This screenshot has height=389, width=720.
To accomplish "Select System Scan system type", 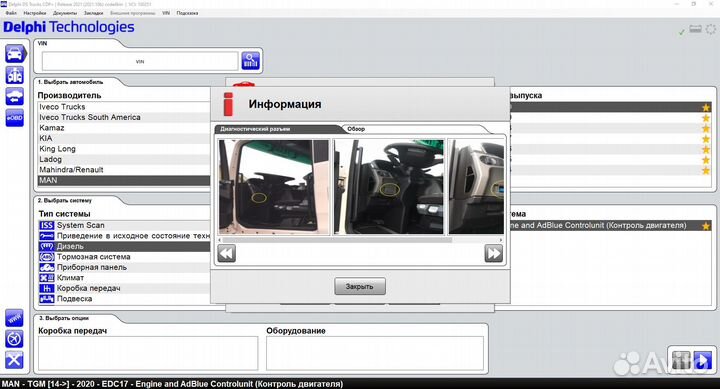I will point(124,225).
